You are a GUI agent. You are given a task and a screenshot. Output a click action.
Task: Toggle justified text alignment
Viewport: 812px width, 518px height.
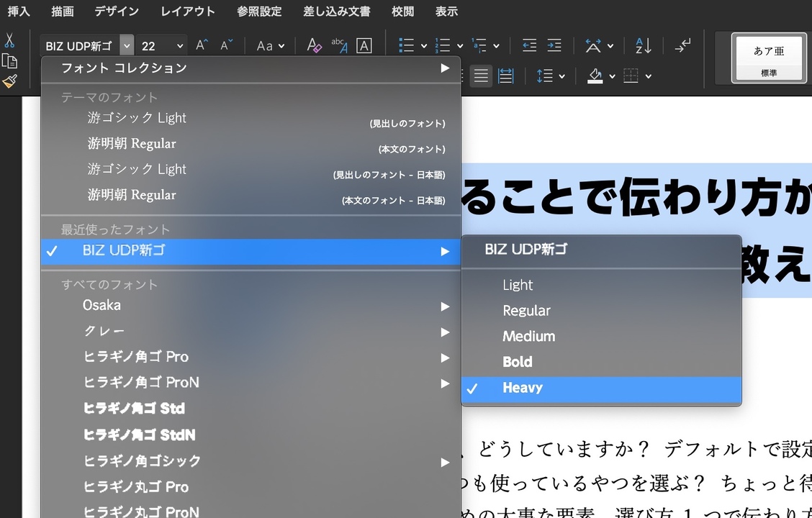pos(481,76)
